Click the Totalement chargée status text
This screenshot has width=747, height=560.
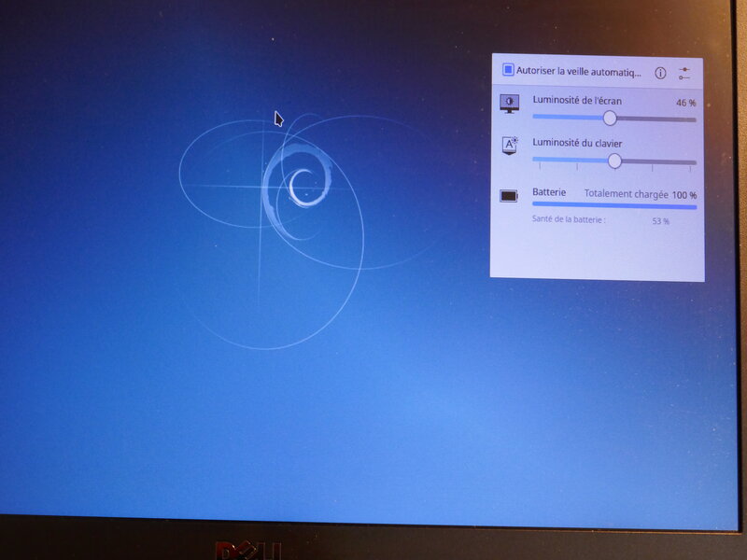(x=626, y=194)
